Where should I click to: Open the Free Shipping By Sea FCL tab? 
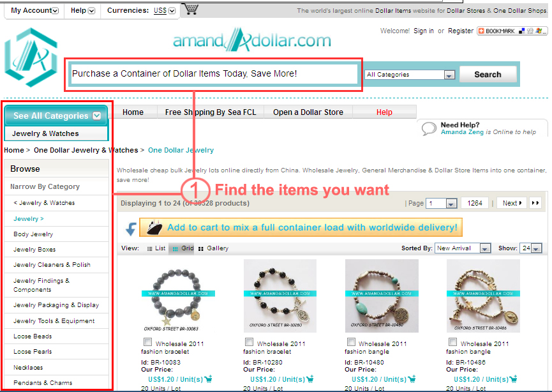click(211, 112)
